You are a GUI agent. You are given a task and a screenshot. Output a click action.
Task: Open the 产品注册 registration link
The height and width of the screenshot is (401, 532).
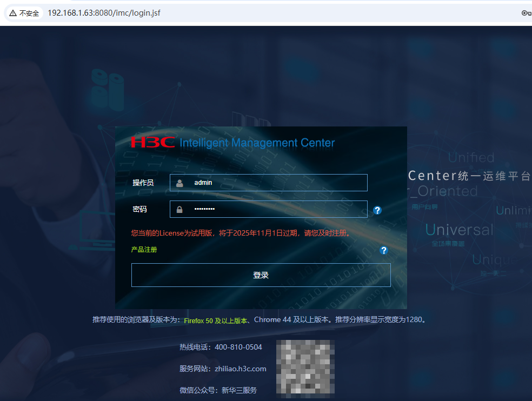(145, 251)
